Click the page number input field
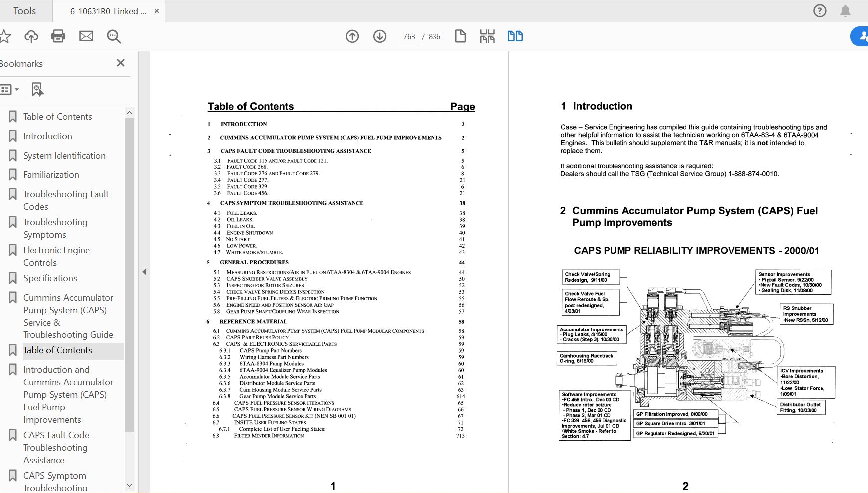Image resolution: width=868 pixels, height=493 pixels. tap(409, 37)
